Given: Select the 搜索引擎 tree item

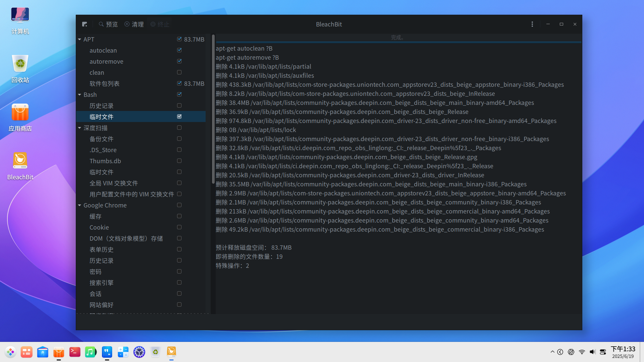Looking at the screenshot, I should (141, 283).
